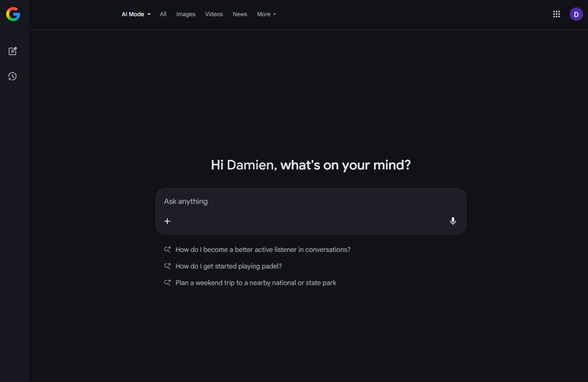Select the padel getting started suggestion

[228, 266]
